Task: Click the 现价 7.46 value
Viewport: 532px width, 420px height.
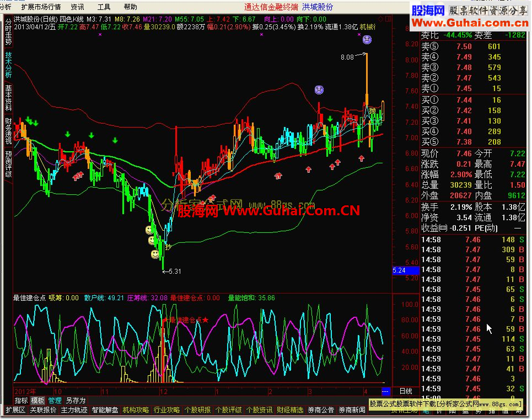Action: 464,153
